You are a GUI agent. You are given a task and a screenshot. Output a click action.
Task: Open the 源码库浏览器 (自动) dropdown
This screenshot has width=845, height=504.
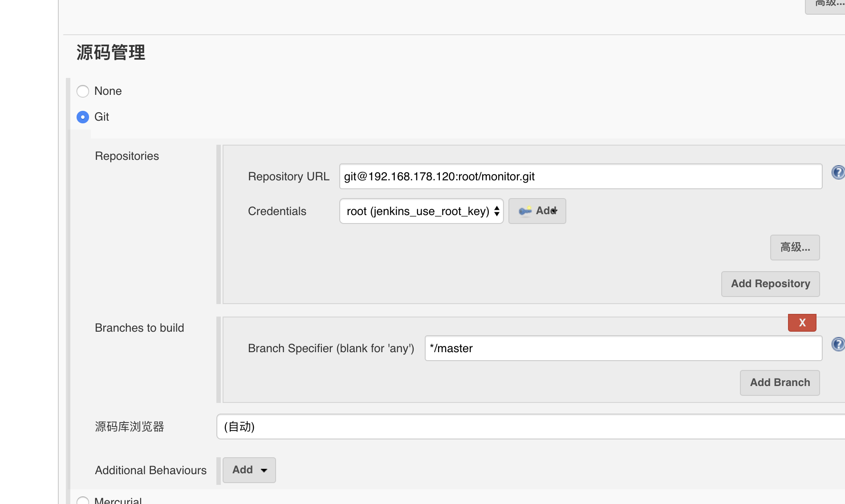[x=531, y=427]
